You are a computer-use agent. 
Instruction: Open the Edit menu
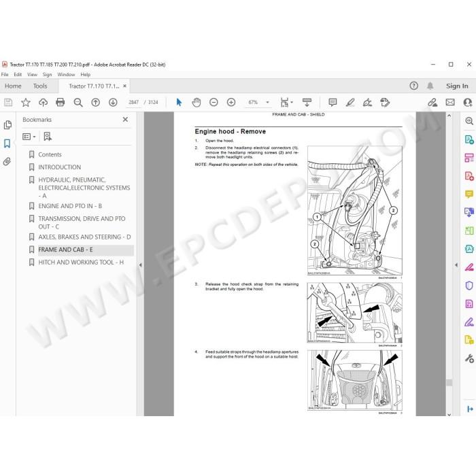click(18, 74)
